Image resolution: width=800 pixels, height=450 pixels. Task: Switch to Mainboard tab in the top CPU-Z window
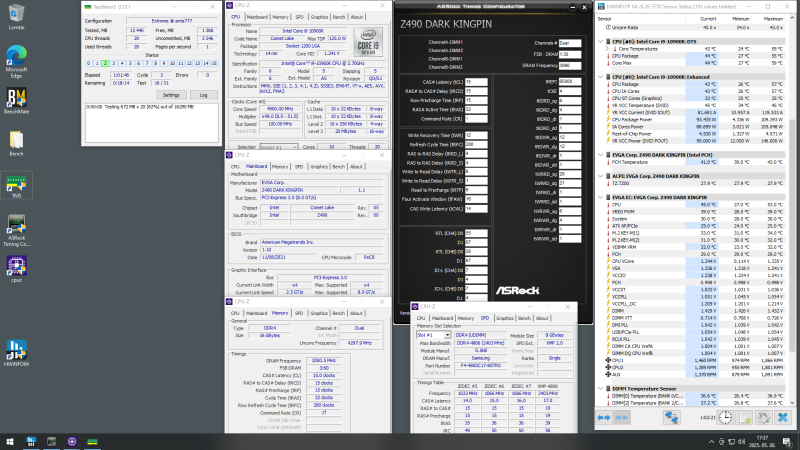257,17
